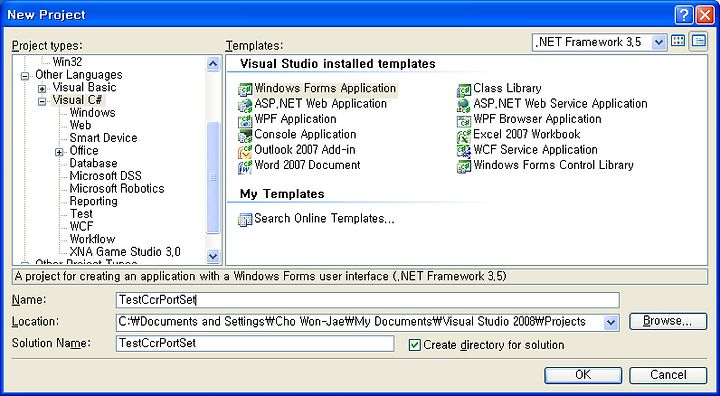
Task: Select the Workflow project type
Action: 92,239
